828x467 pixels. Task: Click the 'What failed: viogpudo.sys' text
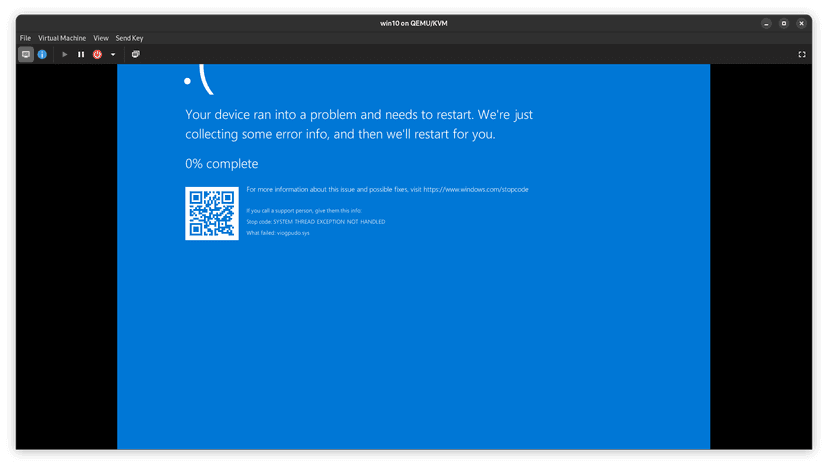coord(277,233)
